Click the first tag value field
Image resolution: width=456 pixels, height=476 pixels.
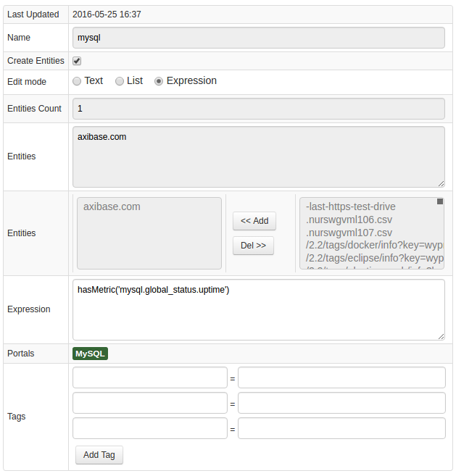[341, 377]
